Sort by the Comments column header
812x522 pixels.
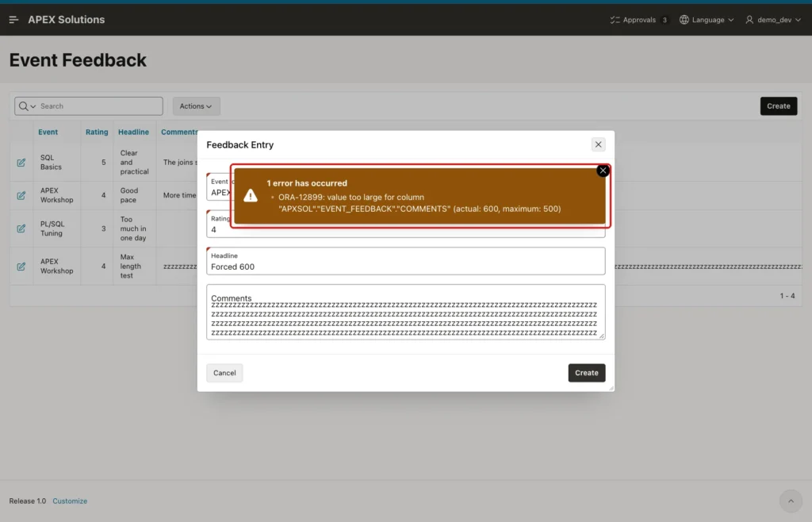[179, 132]
